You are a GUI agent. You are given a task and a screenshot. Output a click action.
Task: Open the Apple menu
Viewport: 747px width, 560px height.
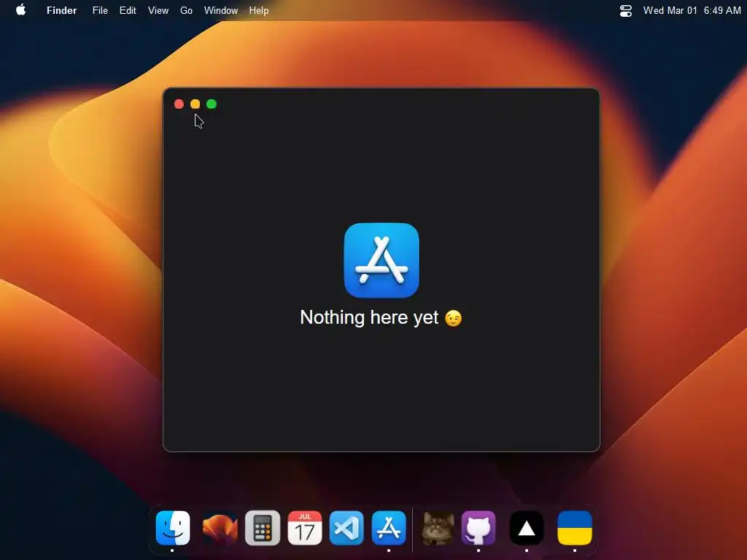coord(20,10)
